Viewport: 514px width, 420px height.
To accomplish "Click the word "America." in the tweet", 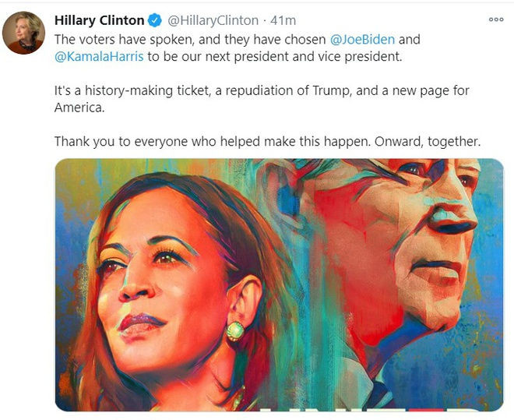I will 79,108.
